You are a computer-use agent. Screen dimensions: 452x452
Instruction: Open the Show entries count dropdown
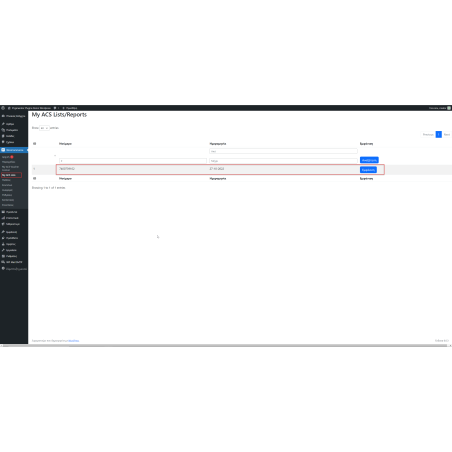tap(44, 128)
